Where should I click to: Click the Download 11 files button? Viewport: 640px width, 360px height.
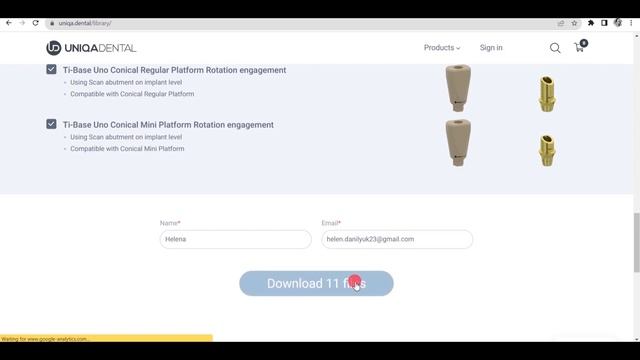[316, 283]
